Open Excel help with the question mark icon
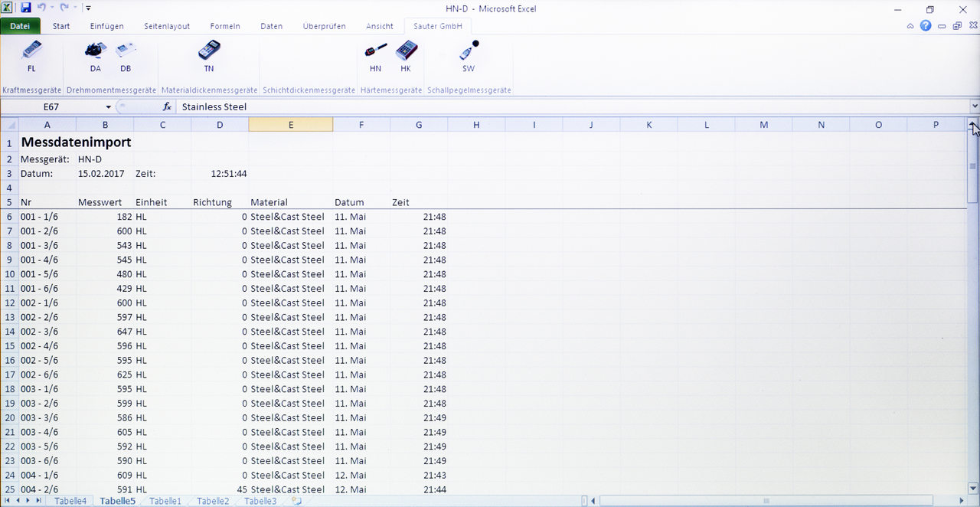The image size is (980, 507). point(926,26)
